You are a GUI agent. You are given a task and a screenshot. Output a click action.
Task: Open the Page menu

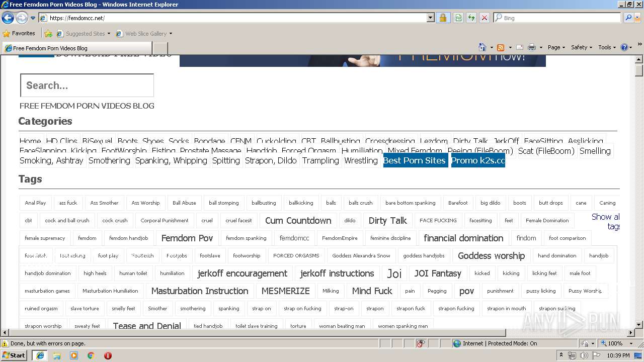(x=556, y=47)
